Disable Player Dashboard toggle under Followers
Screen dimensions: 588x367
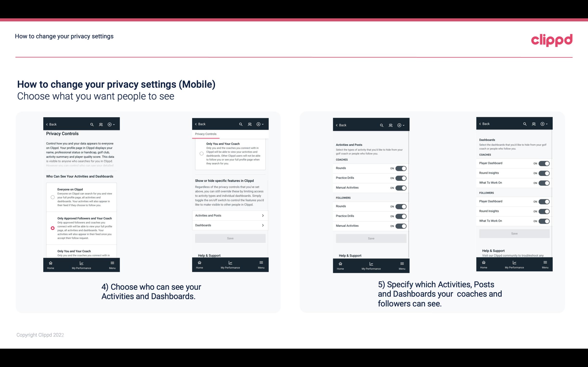544,201
